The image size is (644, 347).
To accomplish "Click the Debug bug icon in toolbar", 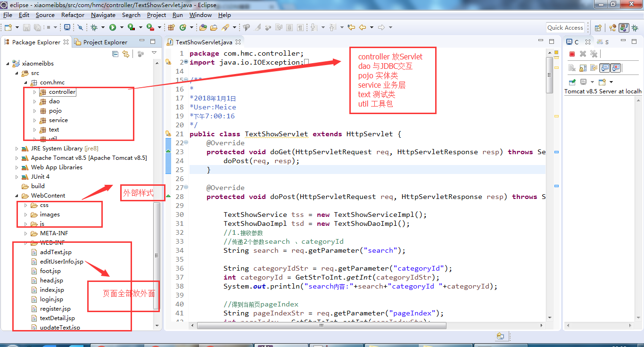I will click(x=94, y=28).
